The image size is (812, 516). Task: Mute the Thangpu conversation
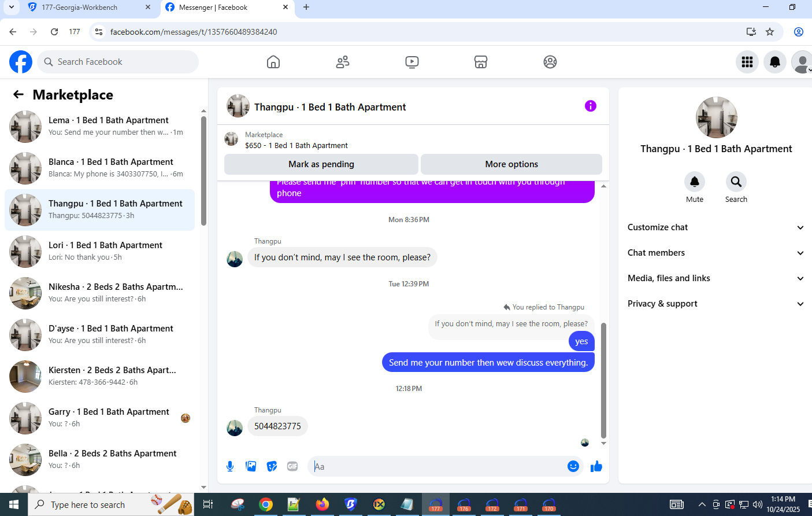tap(695, 182)
